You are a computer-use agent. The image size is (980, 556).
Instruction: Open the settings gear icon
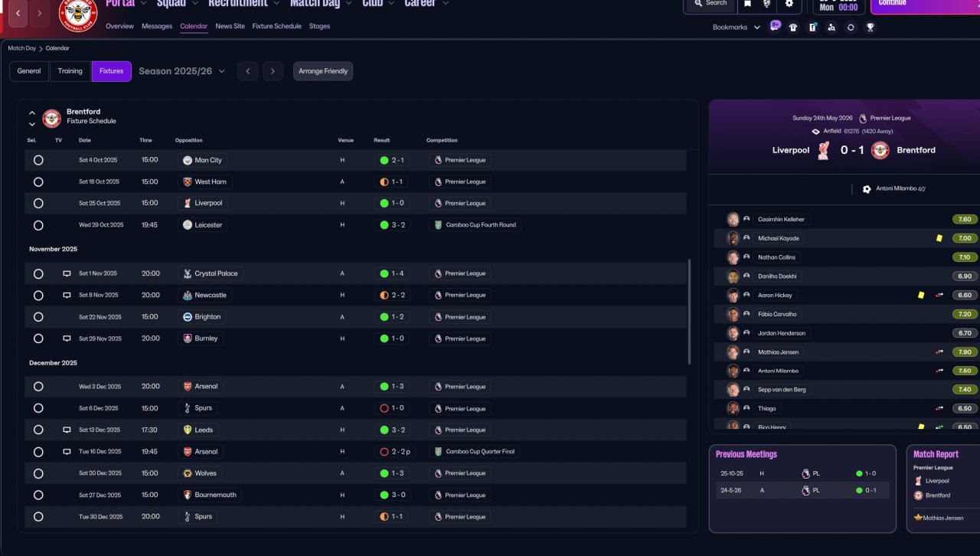[789, 4]
